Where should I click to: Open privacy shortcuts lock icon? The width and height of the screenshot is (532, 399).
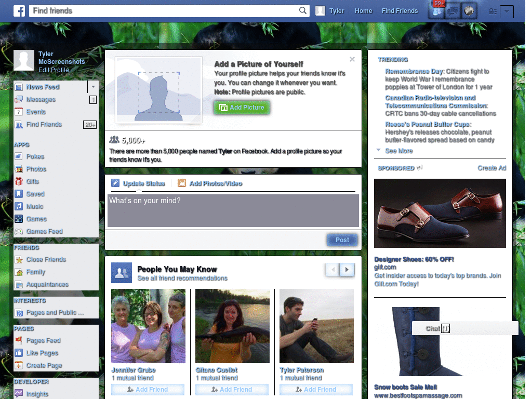coord(493,11)
